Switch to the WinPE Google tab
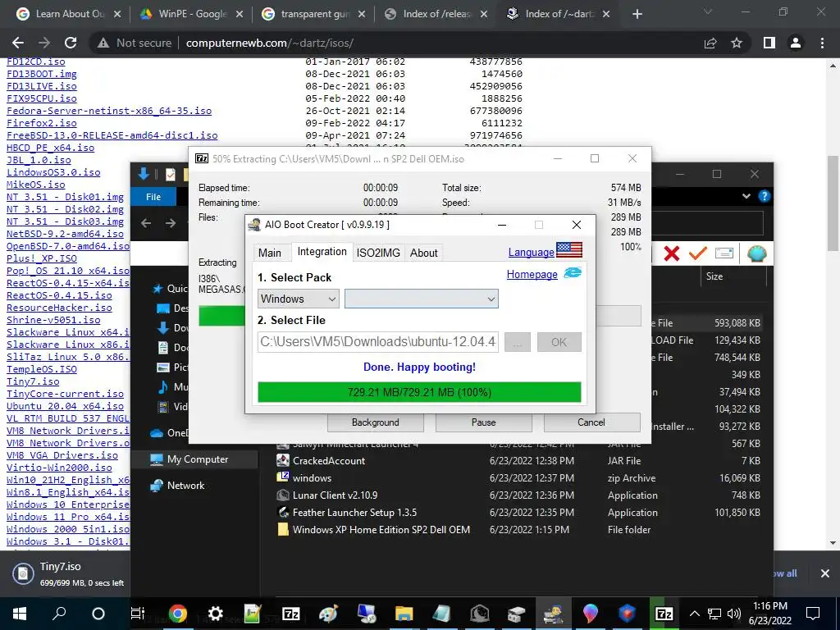840x630 pixels. [192, 14]
